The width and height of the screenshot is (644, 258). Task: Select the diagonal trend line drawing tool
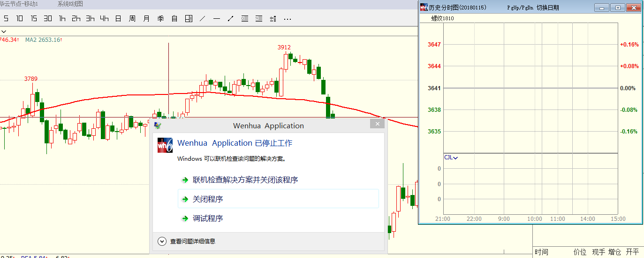click(x=203, y=19)
